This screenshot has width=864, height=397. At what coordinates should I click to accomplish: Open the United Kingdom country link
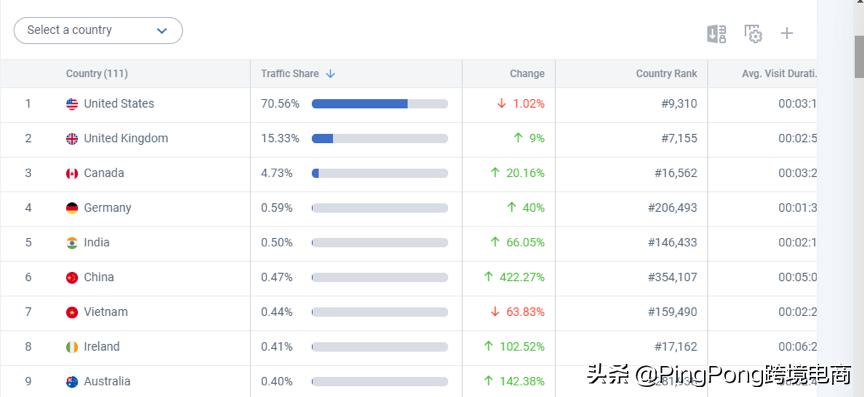[x=126, y=138]
